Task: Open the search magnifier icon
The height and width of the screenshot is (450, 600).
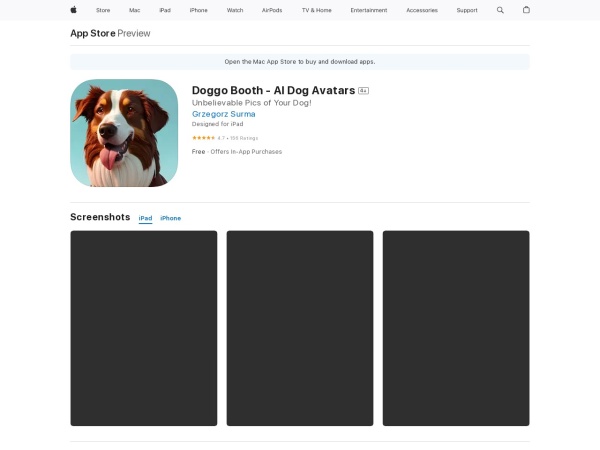Action: pyautogui.click(x=501, y=10)
